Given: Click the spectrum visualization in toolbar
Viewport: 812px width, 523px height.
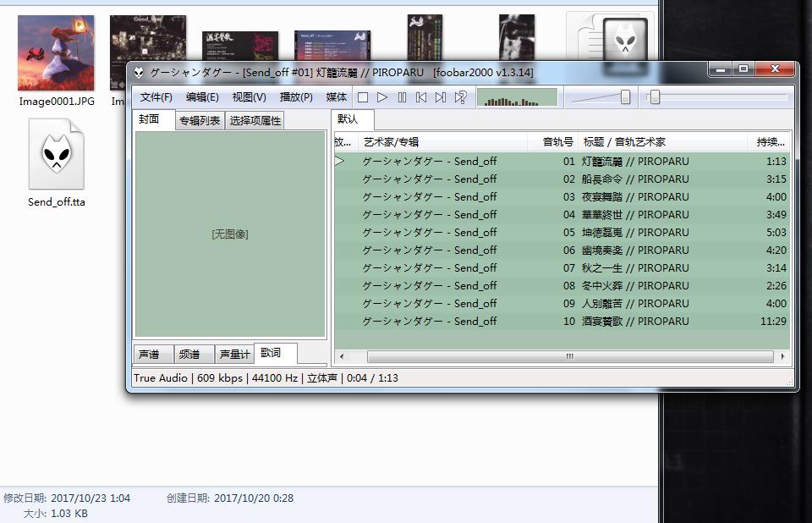Looking at the screenshot, I should tap(517, 97).
